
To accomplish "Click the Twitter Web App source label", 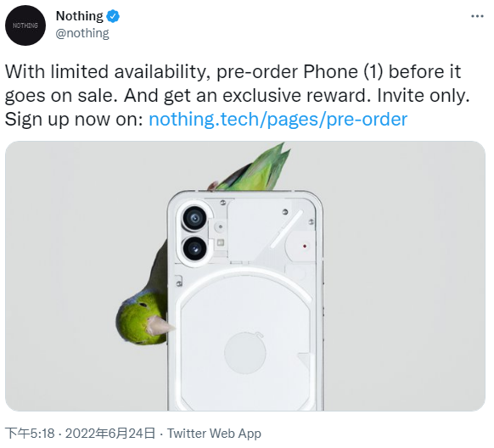I will 214,434.
